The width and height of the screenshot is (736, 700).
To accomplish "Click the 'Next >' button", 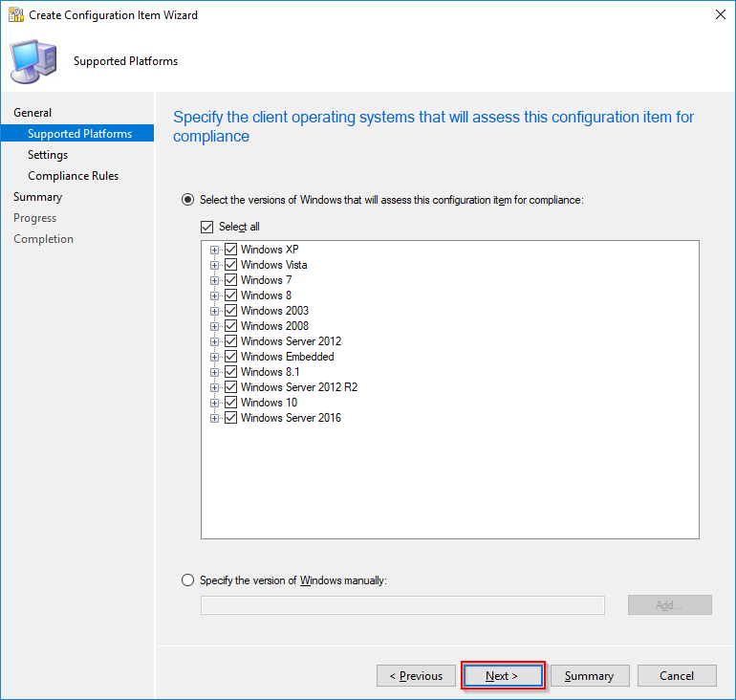I will (x=503, y=675).
